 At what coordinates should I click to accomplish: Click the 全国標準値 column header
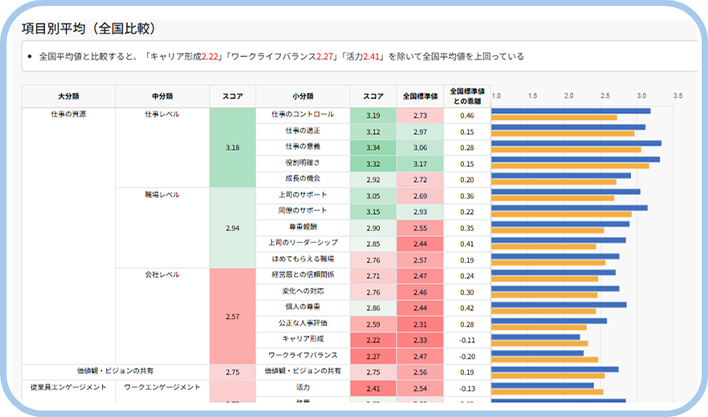(x=420, y=96)
